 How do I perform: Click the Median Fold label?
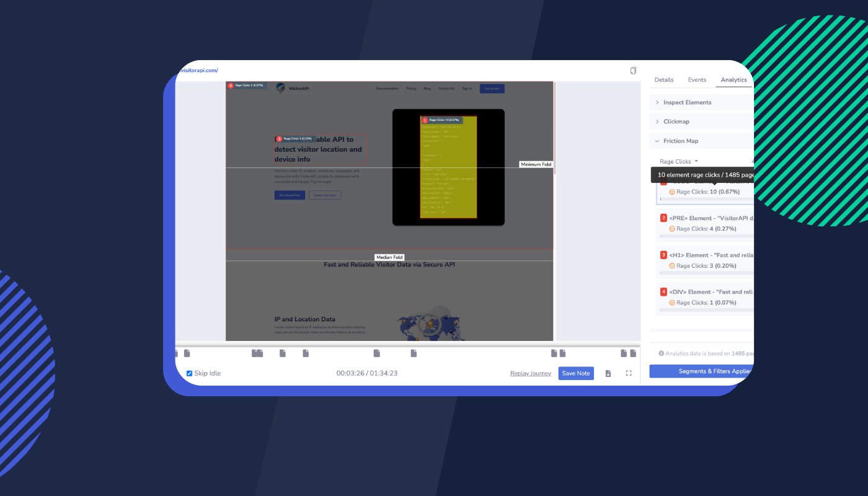[x=389, y=257]
